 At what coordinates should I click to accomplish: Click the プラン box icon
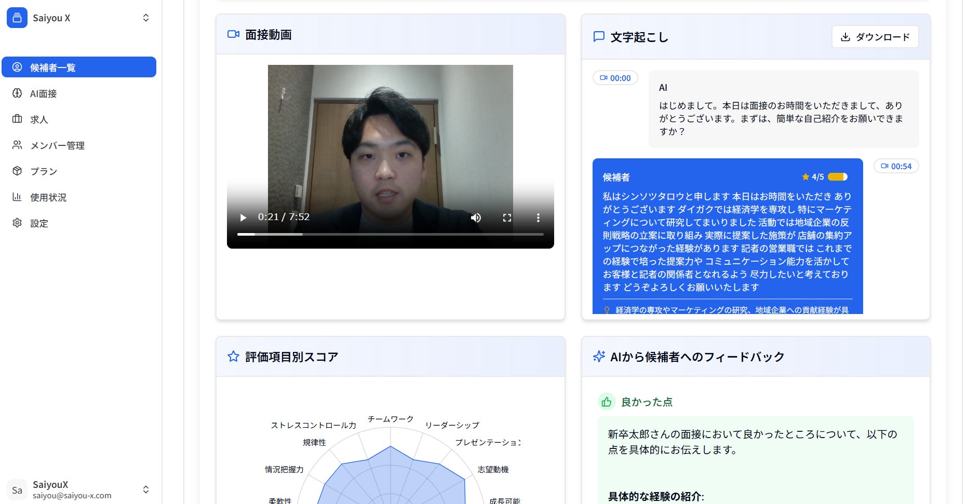[17, 171]
